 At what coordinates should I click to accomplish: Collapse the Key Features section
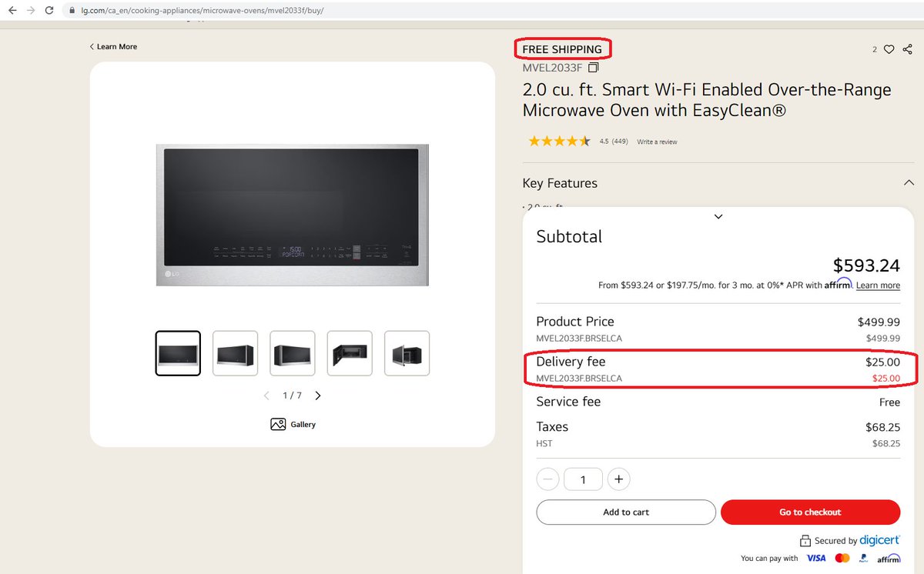[909, 183]
